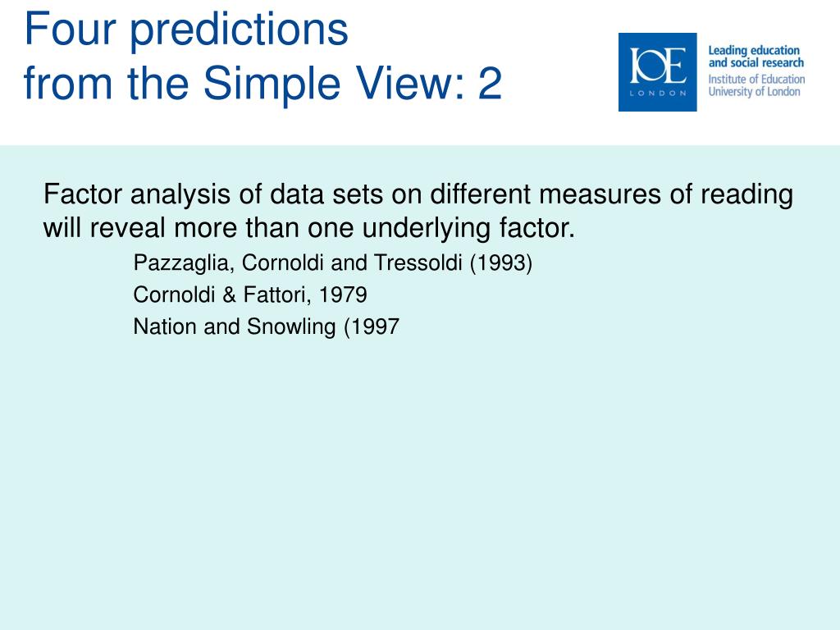
Task: Click the slide title 'Four predictions'
Action: (x=186, y=29)
